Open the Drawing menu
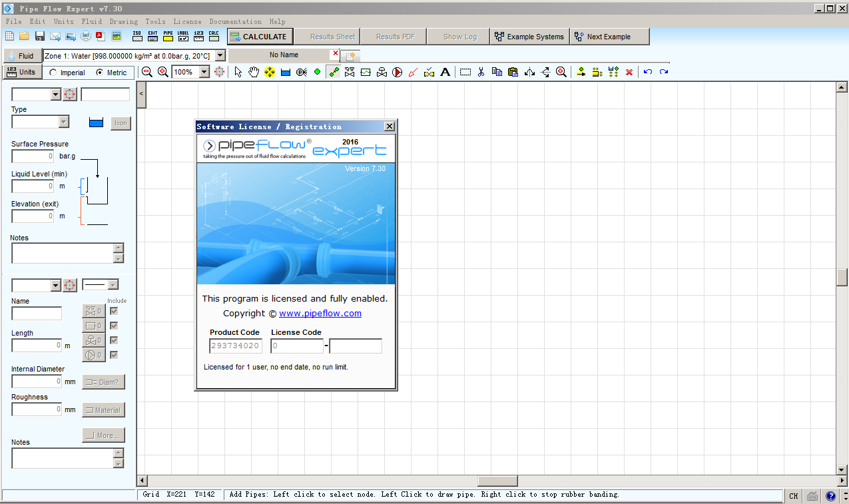Viewport: 849px width, 504px height. click(123, 21)
